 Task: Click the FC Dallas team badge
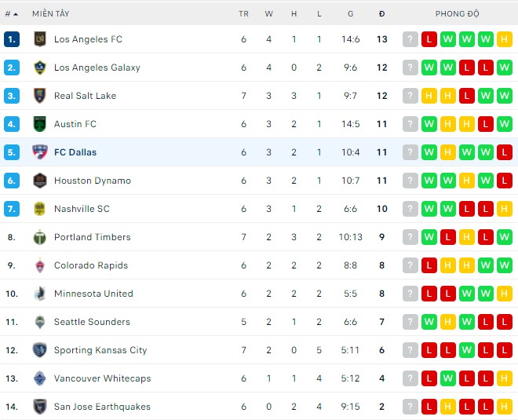(40, 152)
